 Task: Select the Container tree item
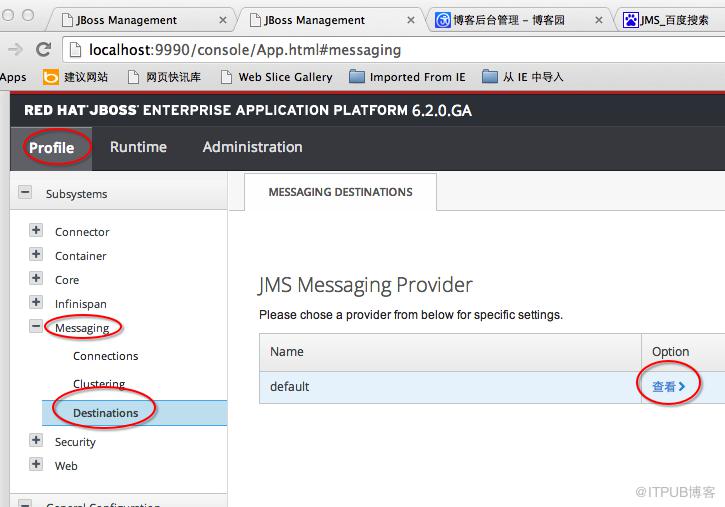point(80,256)
